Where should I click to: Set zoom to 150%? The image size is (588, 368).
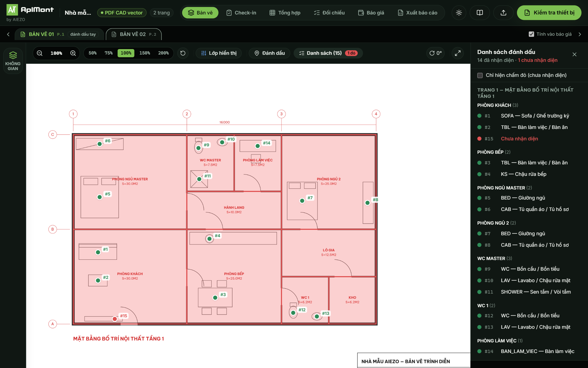(x=145, y=53)
